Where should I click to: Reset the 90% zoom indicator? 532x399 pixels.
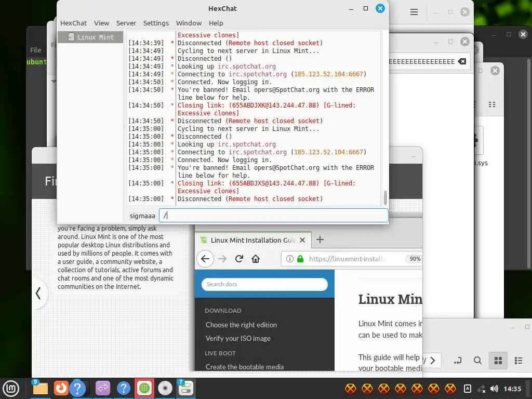[x=415, y=259]
